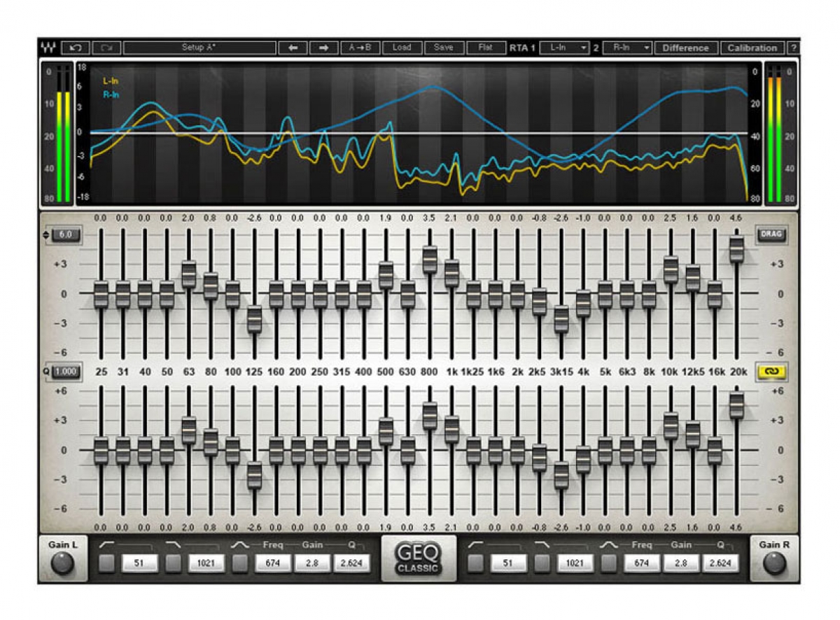The height and width of the screenshot is (620, 840).
Task: Click the left-channel 63 Hz fader handle
Action: tap(189, 274)
